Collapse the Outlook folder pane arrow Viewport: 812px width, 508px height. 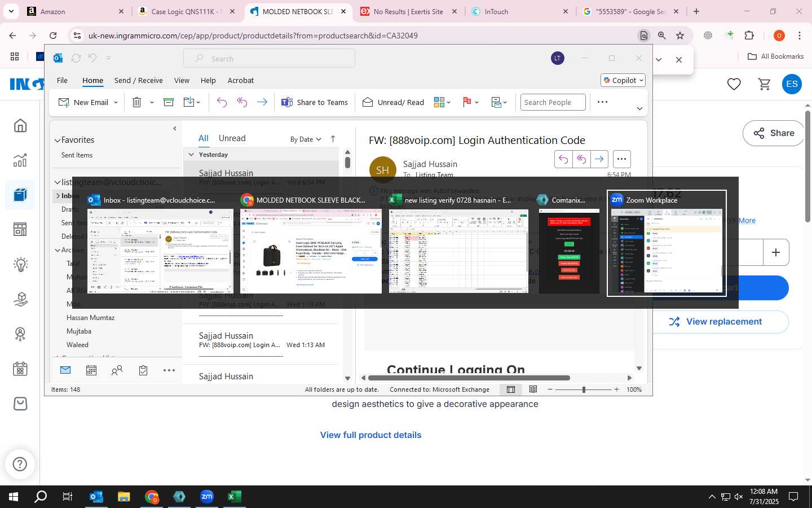174,128
